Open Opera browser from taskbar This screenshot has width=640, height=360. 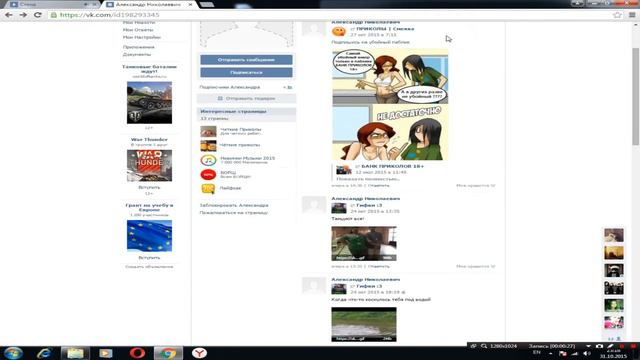coord(137,353)
